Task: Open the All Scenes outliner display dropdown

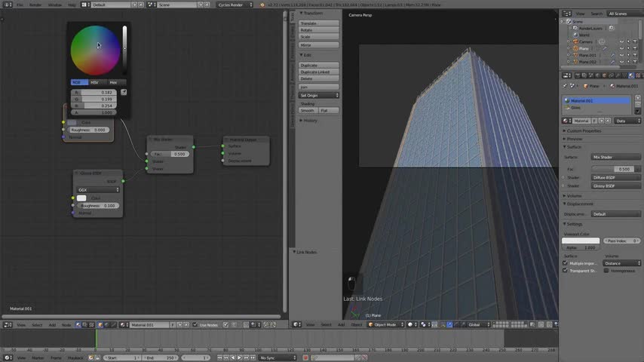Action: pyautogui.click(x=624, y=14)
